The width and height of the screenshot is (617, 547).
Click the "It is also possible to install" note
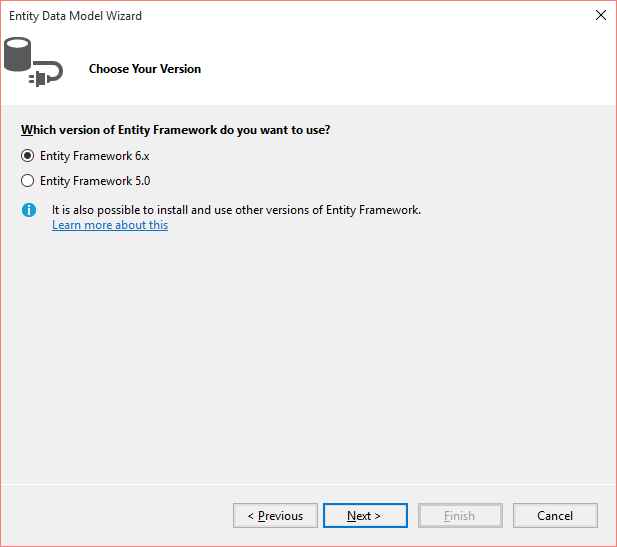click(236, 210)
